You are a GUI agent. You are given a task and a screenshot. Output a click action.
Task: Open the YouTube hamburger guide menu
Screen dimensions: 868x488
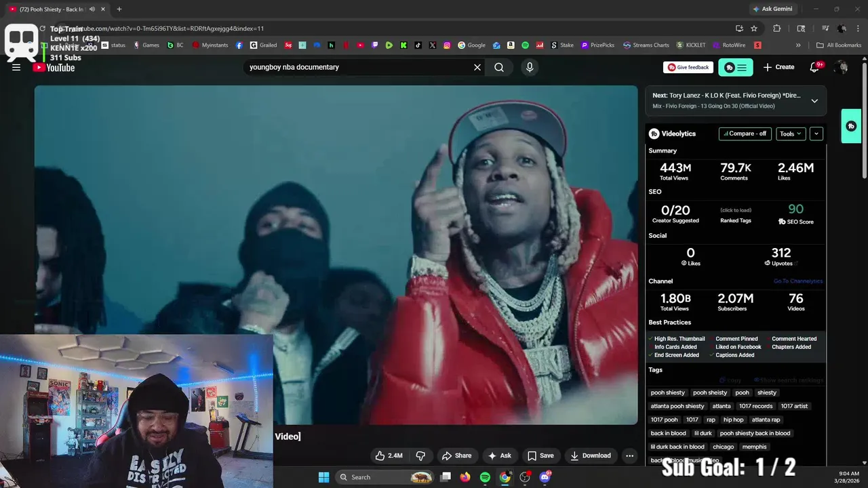coord(16,67)
